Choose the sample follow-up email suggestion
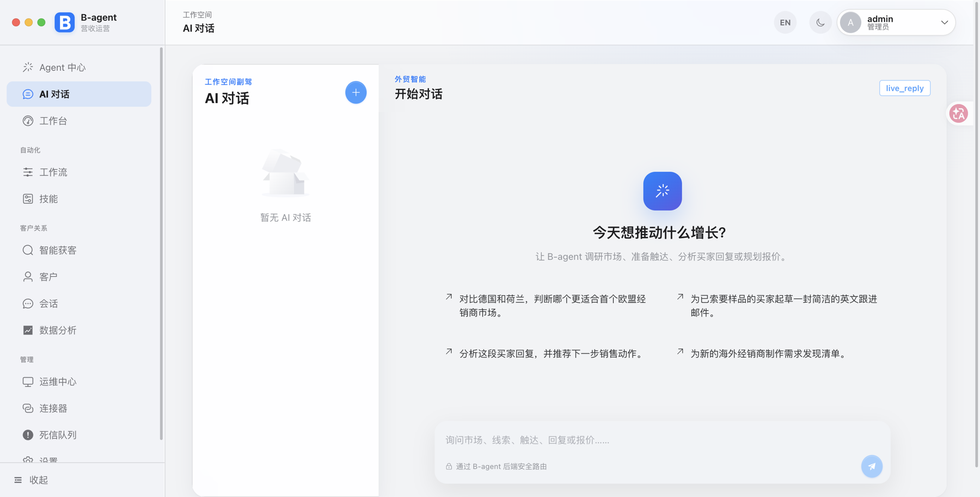This screenshot has height=497, width=980. point(778,306)
